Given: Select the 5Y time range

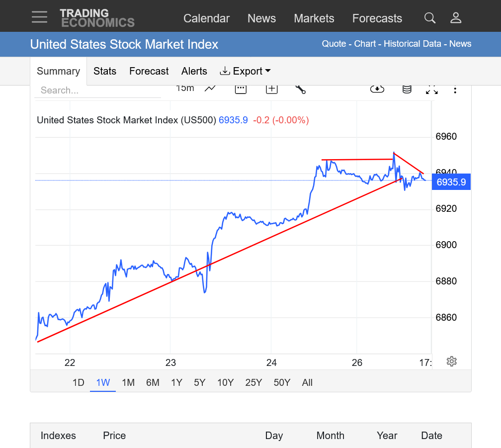Looking at the screenshot, I should tap(200, 382).
